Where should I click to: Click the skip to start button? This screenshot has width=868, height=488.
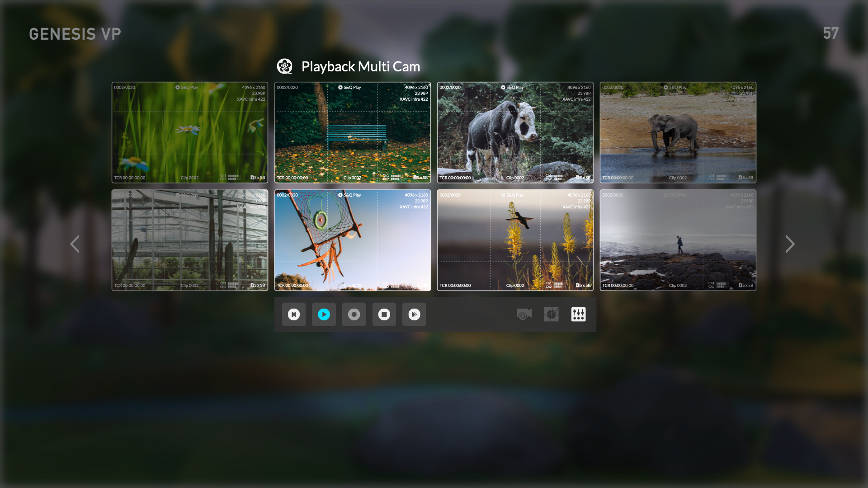pos(294,314)
